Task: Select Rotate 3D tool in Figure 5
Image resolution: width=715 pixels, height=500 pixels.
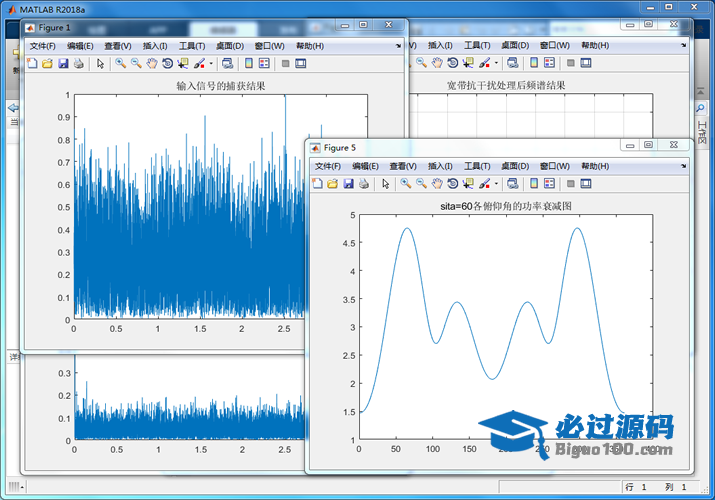Action: pyautogui.click(x=452, y=184)
